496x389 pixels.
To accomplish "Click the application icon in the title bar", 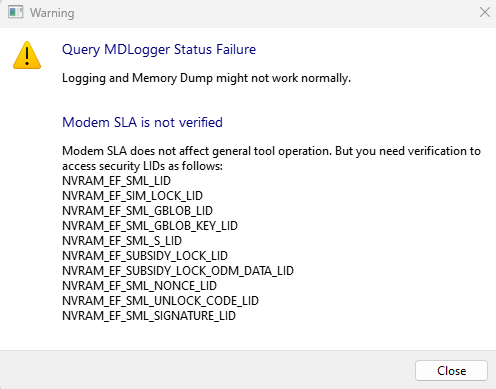I will 16,12.
